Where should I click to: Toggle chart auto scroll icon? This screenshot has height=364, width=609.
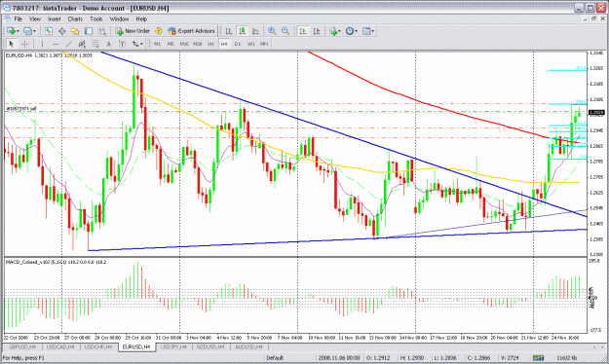[x=303, y=31]
